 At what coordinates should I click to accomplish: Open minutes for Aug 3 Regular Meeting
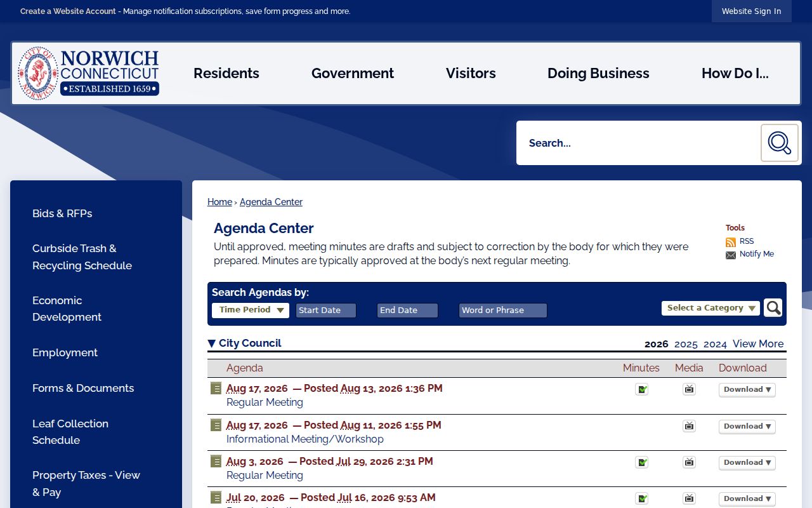(x=641, y=462)
